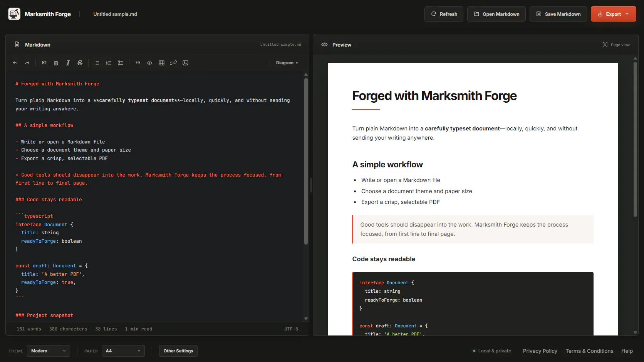Click the preview heading 'Forged with Marksmith Forge'
644x362 pixels.
[x=434, y=95]
